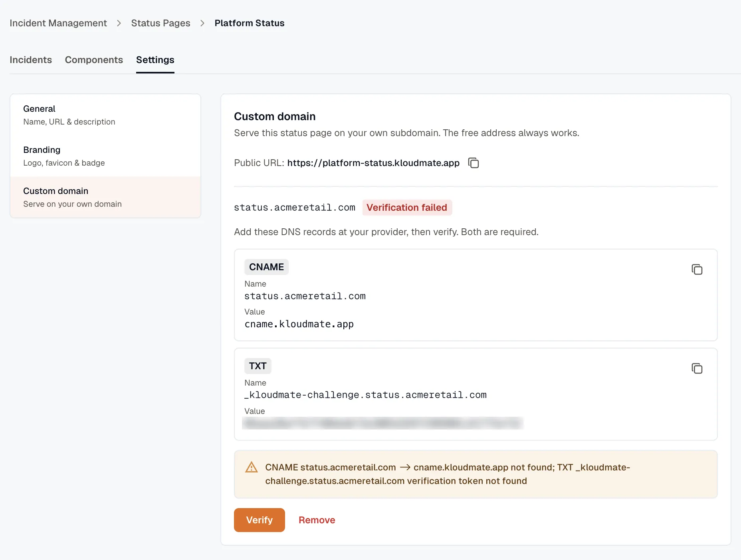
Task: Select the Settings tab
Action: [155, 60]
